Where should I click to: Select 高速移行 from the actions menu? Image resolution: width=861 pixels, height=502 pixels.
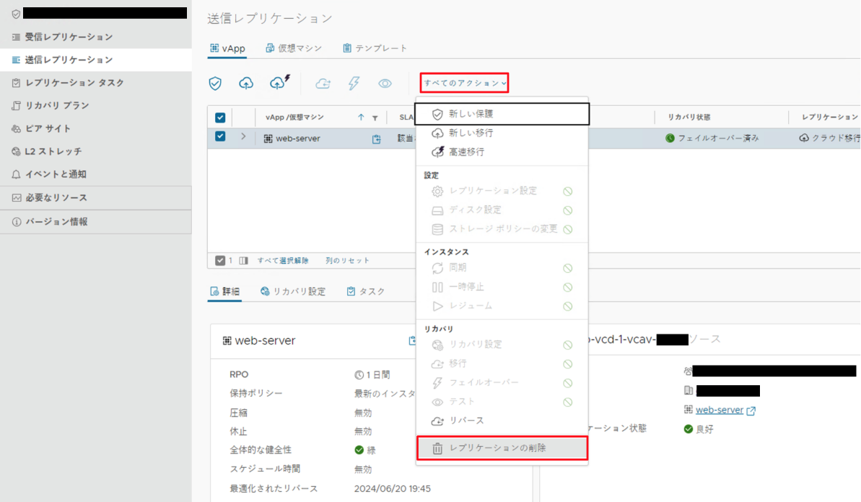coord(502,152)
